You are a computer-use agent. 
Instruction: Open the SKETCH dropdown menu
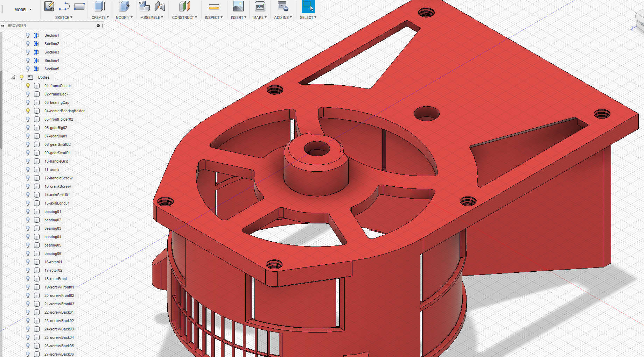[64, 17]
